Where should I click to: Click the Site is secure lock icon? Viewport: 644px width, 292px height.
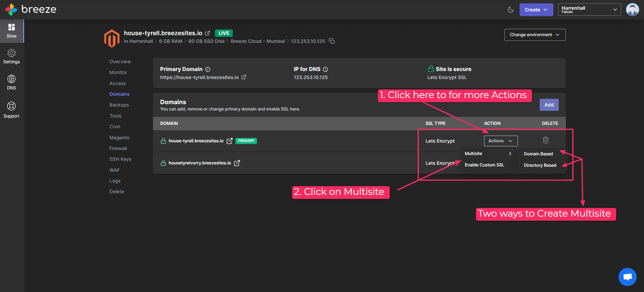pyautogui.click(x=431, y=69)
